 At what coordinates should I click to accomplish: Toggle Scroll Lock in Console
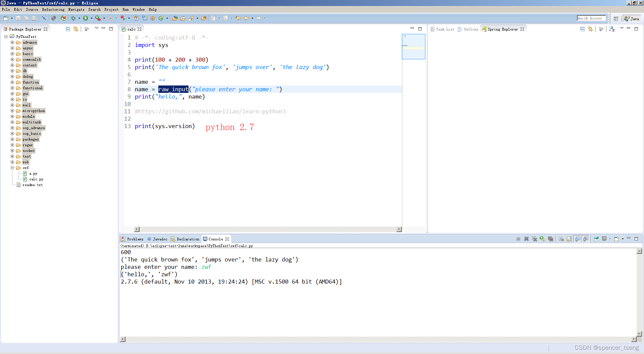[x=569, y=239]
